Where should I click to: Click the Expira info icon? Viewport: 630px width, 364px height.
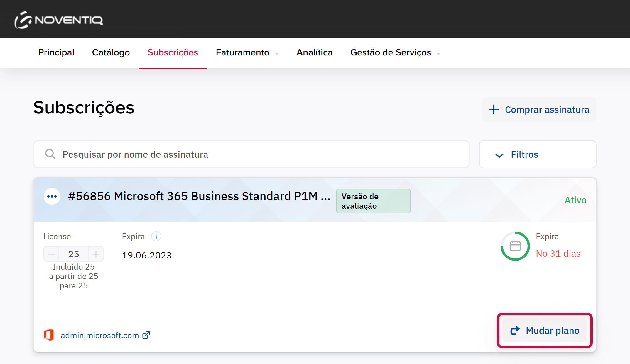[x=156, y=236]
